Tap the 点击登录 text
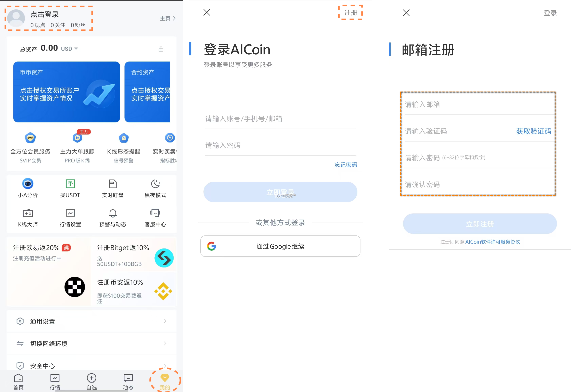 (x=44, y=15)
